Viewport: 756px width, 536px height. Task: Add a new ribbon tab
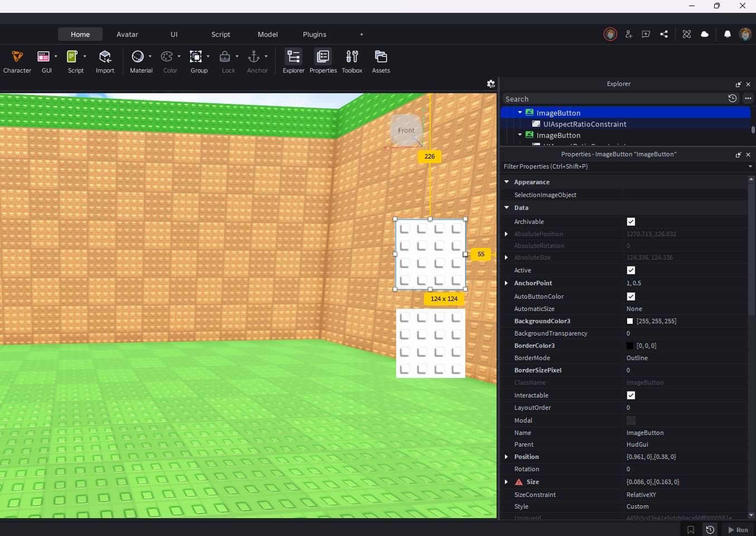tap(362, 34)
